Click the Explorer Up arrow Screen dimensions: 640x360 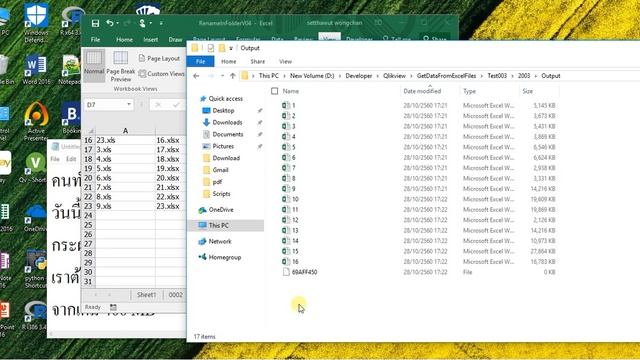pyautogui.click(x=233, y=76)
